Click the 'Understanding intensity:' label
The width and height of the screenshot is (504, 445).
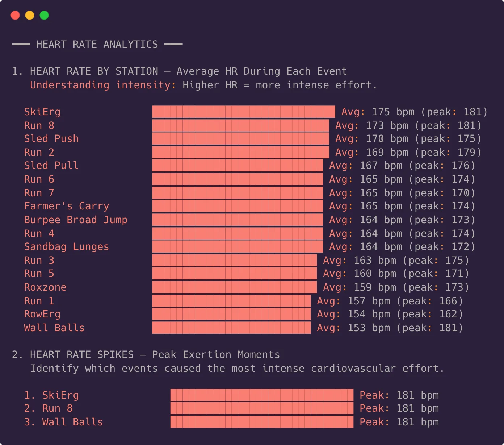click(x=103, y=85)
